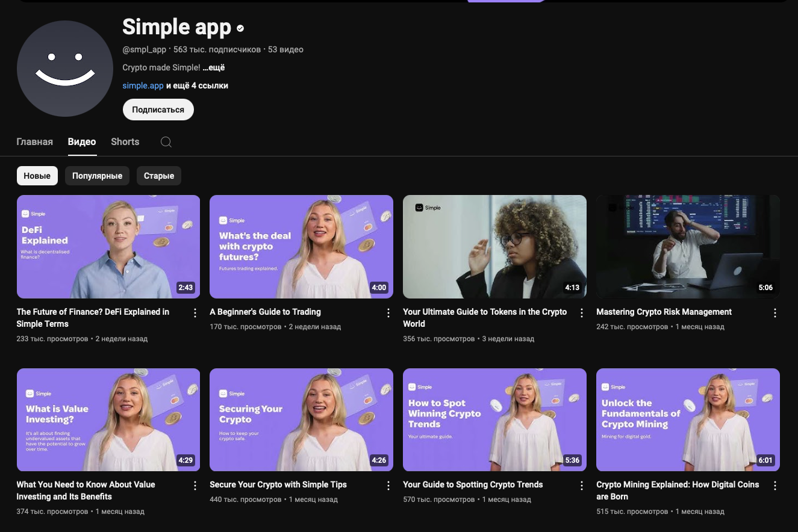Play the crypto futures thumbnail
798x532 pixels.
(x=301, y=247)
